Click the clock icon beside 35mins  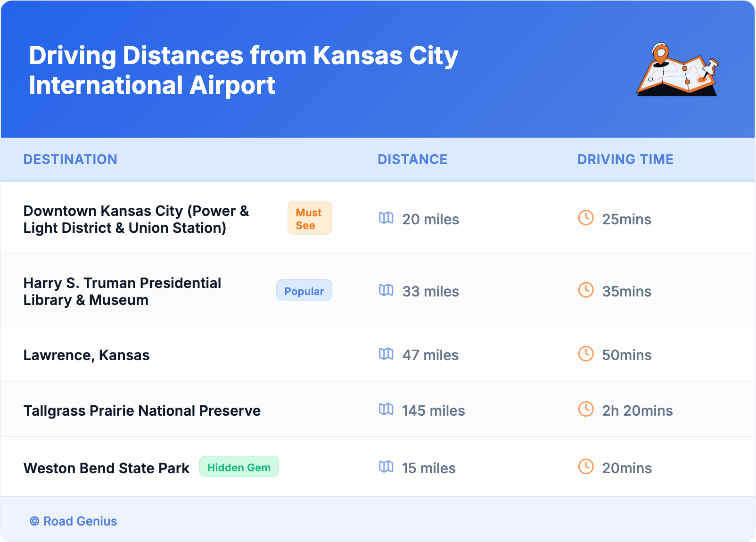click(x=586, y=290)
